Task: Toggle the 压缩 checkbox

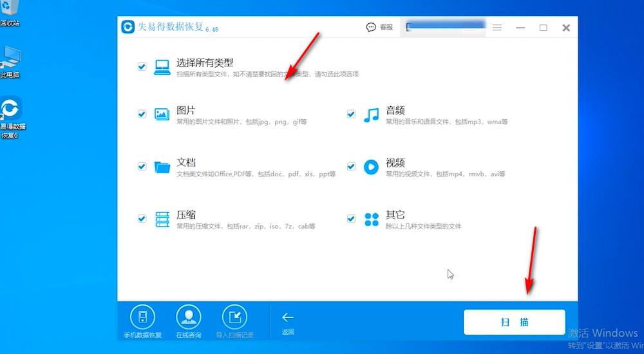Action: [142, 218]
